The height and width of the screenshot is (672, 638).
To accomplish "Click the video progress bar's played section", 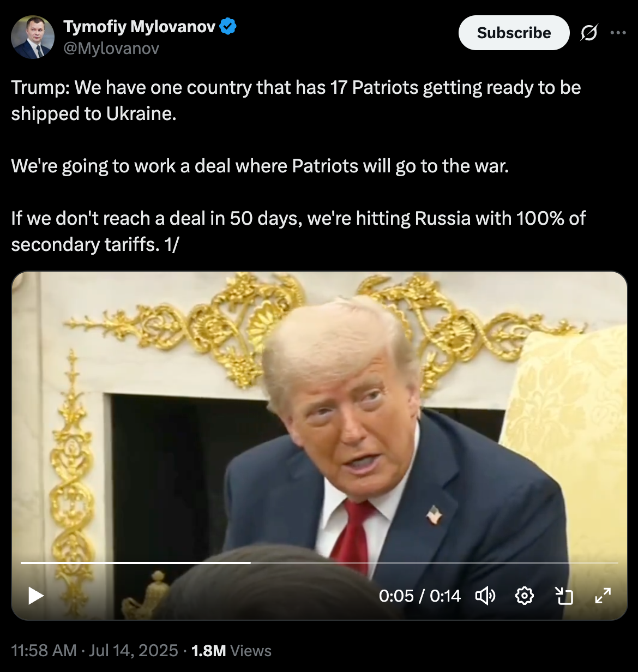I will coord(136,562).
